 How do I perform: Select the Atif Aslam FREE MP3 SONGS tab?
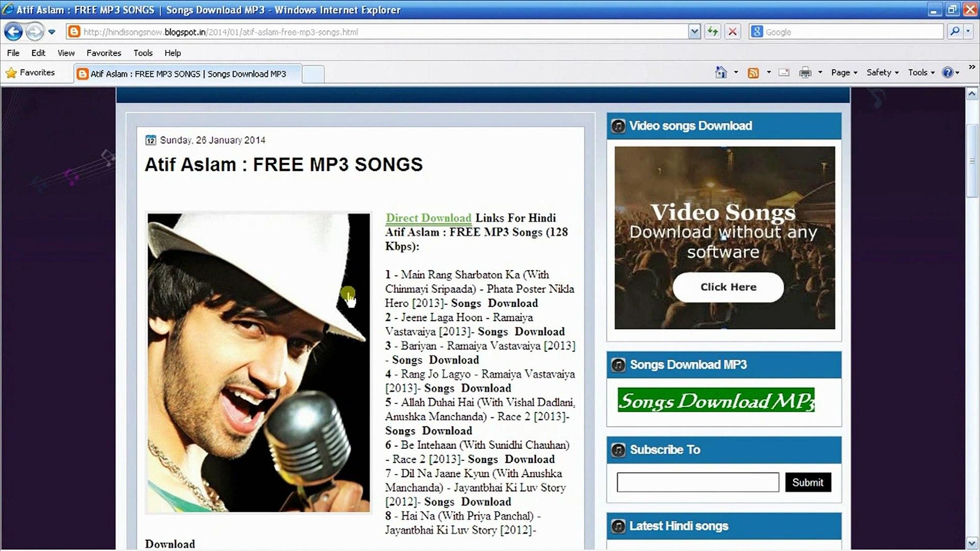pyautogui.click(x=188, y=74)
